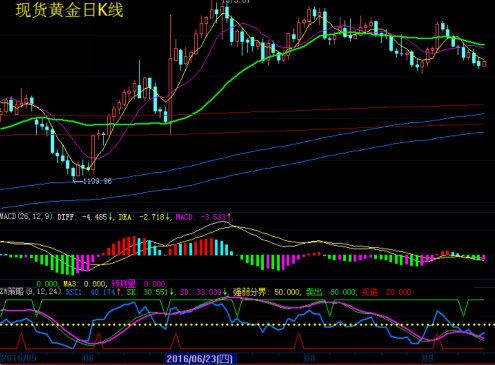The width and height of the screenshot is (495, 365).
Task: Click the magenta SD 33.039 readout
Action: [203, 292]
